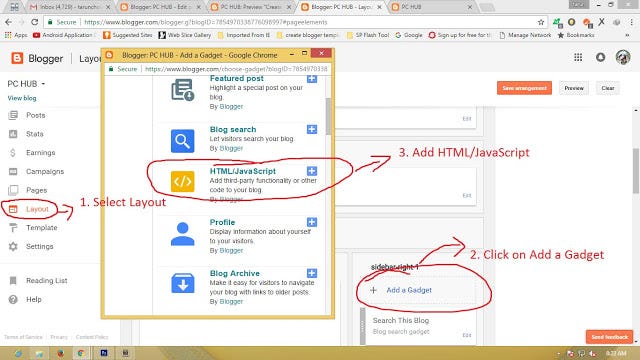Reload the page in Chrome
640x360 pixels.
[x=35, y=22]
